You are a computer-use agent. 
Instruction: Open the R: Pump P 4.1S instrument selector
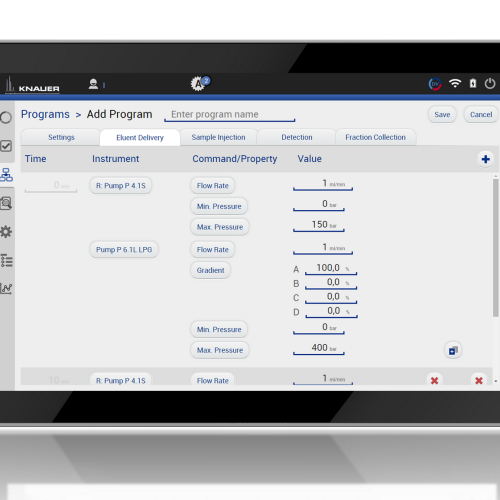[121, 186]
